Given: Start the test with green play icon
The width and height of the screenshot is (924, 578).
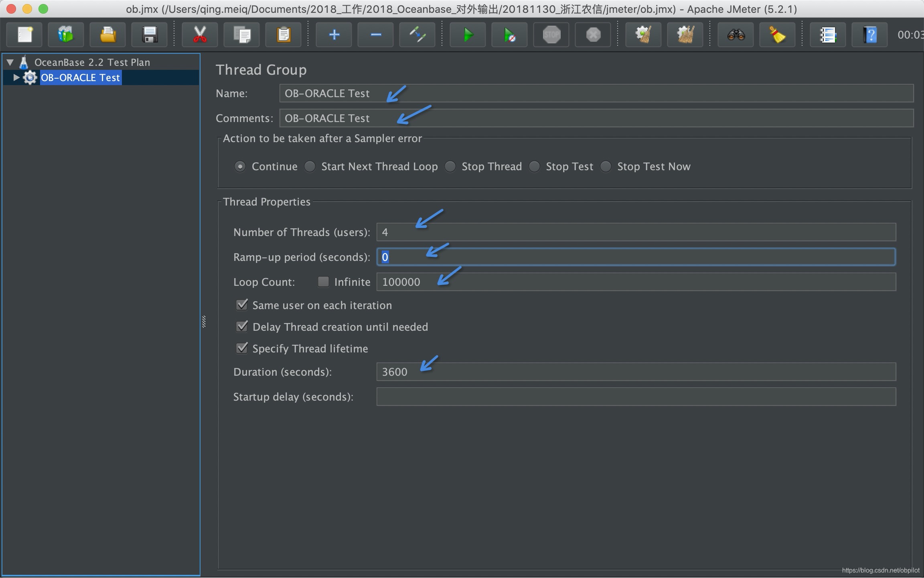Looking at the screenshot, I should click(468, 35).
